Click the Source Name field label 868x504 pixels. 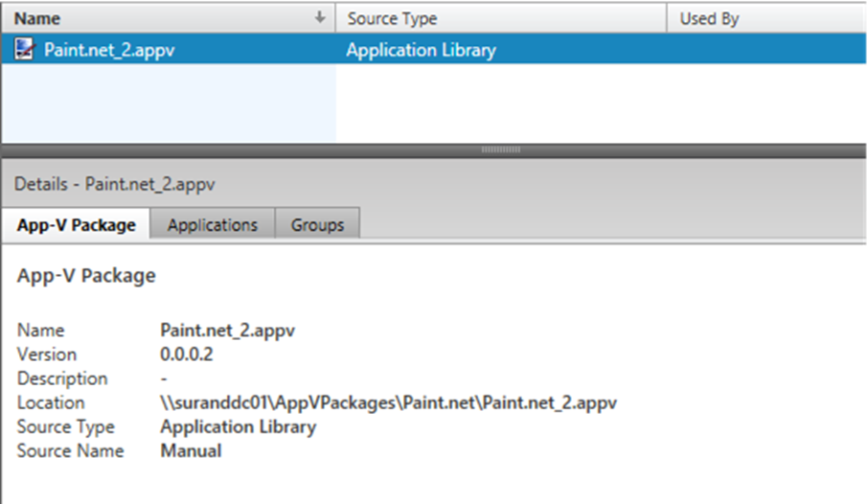pos(70,451)
